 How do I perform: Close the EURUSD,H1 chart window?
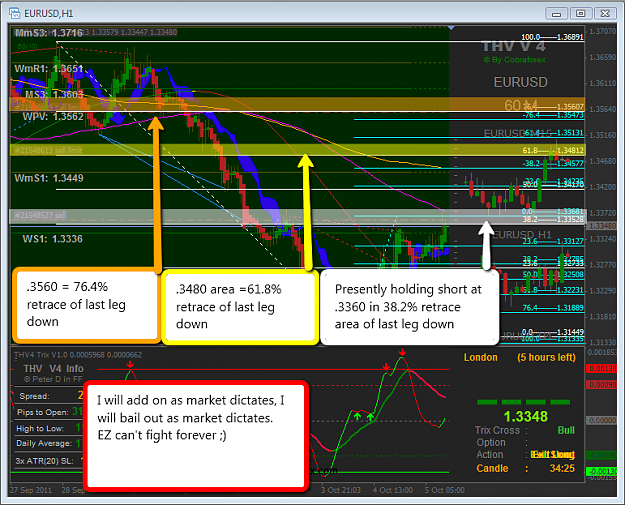(605, 14)
